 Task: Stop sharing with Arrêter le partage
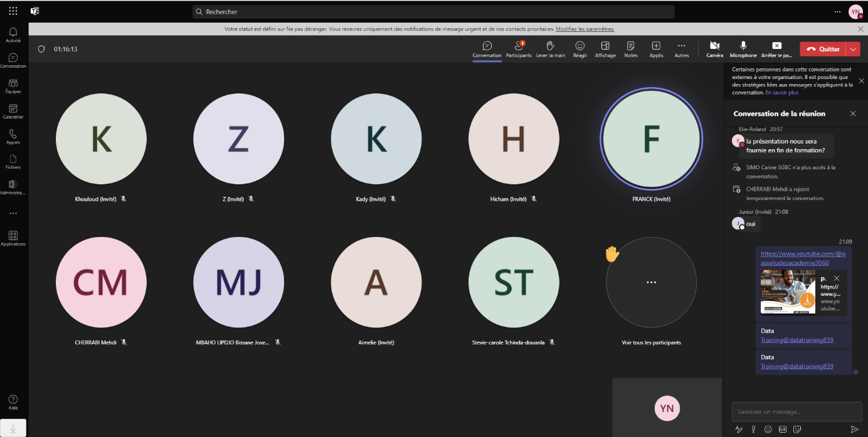[776, 49]
